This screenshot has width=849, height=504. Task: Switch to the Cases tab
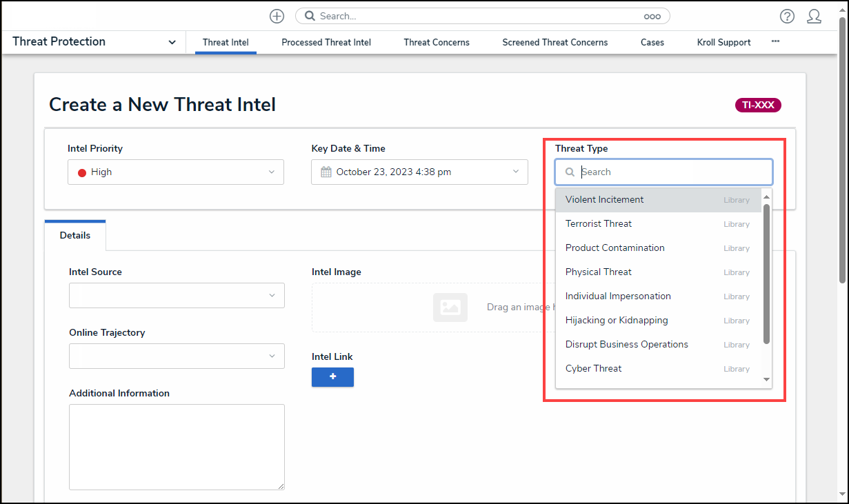pos(652,42)
